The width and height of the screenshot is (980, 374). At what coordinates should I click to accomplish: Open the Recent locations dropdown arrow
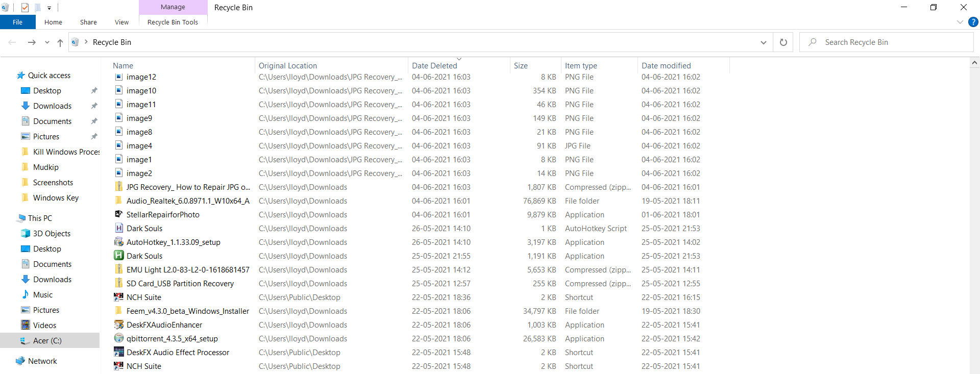[47, 42]
